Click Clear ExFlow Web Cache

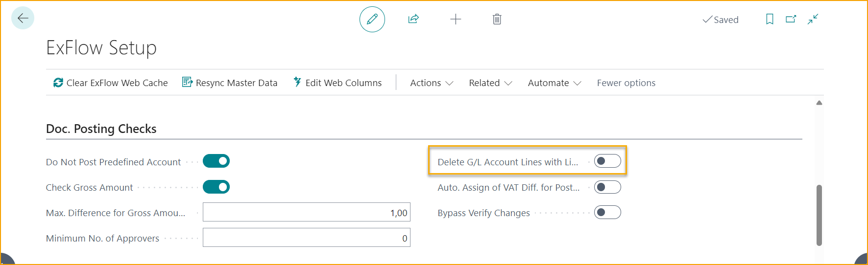tap(111, 83)
